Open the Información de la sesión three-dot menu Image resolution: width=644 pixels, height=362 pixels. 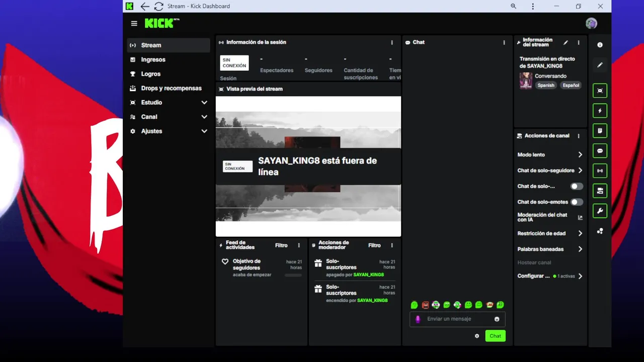(392, 42)
